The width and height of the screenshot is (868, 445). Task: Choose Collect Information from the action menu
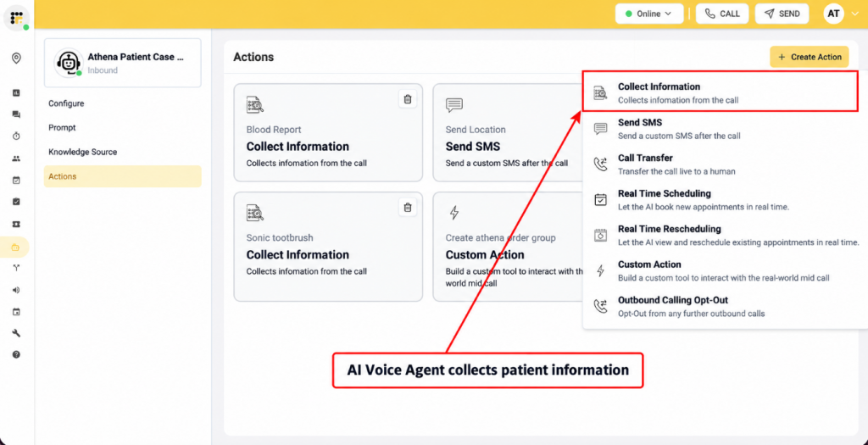point(721,93)
